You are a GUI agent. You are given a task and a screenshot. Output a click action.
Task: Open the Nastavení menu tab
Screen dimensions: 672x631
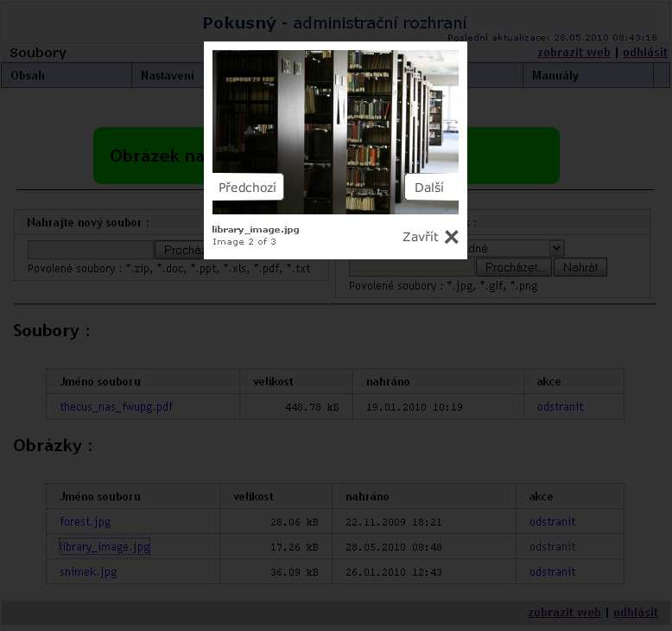click(x=168, y=75)
